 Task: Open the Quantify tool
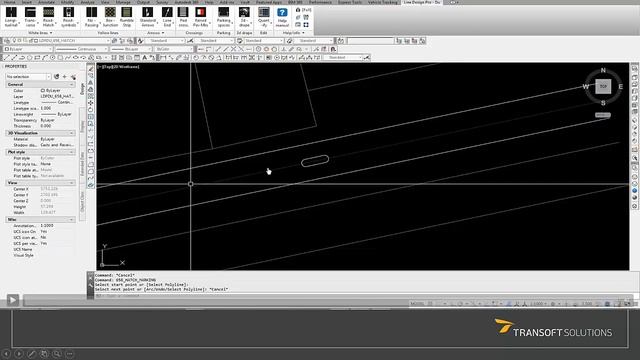[x=264, y=17]
